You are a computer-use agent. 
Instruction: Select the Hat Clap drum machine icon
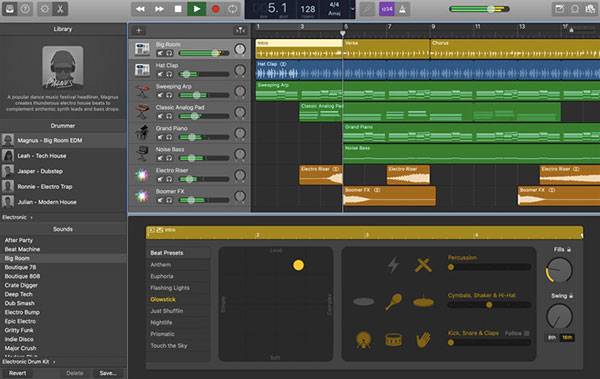[142, 70]
